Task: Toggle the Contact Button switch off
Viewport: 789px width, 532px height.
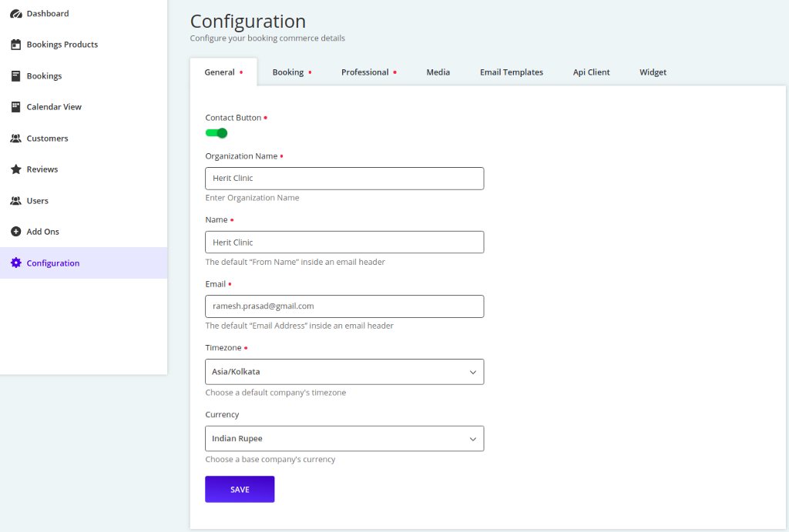Action: pyautogui.click(x=217, y=133)
